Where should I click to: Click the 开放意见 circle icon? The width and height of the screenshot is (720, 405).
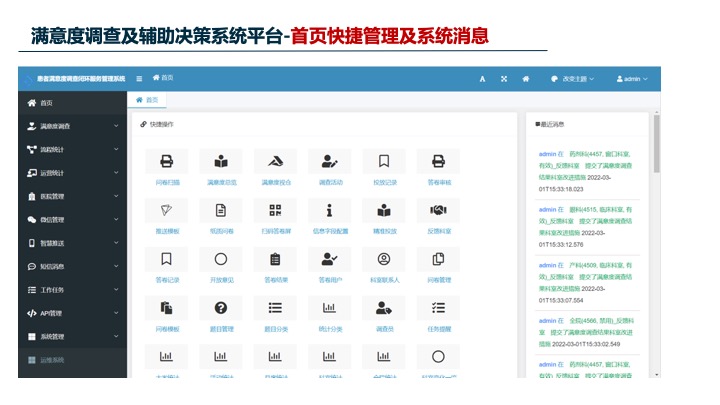221,259
